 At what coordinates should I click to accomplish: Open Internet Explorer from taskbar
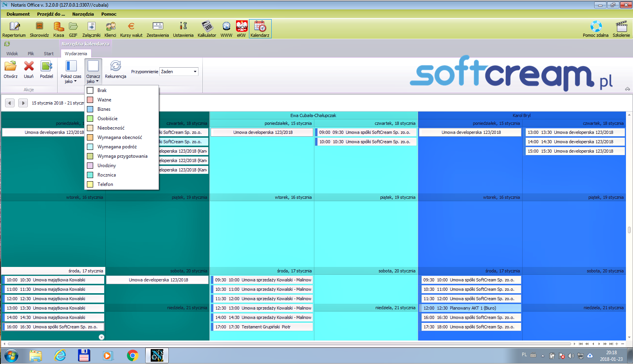tap(60, 356)
